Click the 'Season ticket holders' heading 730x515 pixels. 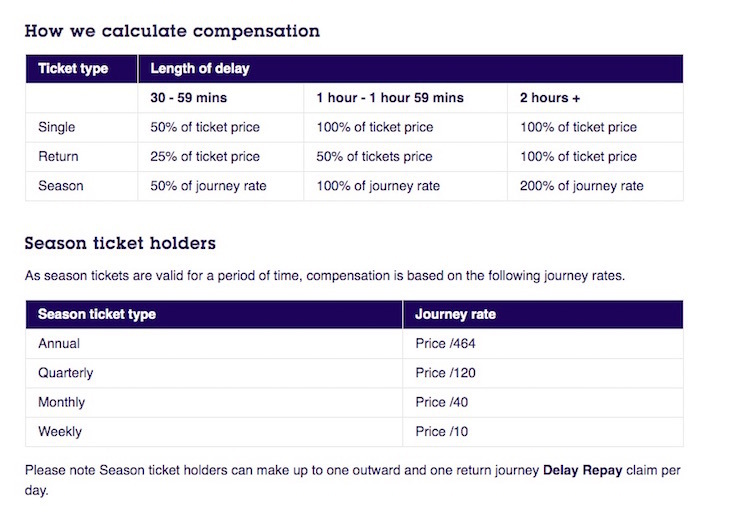120,243
